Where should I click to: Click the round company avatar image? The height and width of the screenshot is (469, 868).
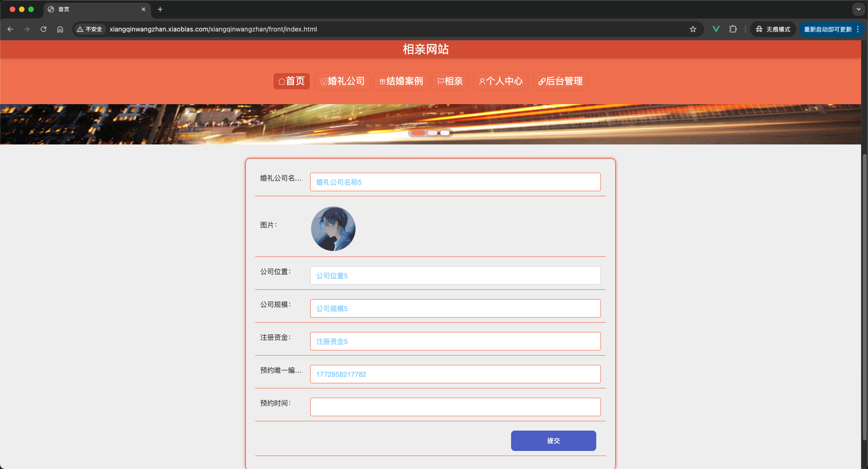pos(333,229)
